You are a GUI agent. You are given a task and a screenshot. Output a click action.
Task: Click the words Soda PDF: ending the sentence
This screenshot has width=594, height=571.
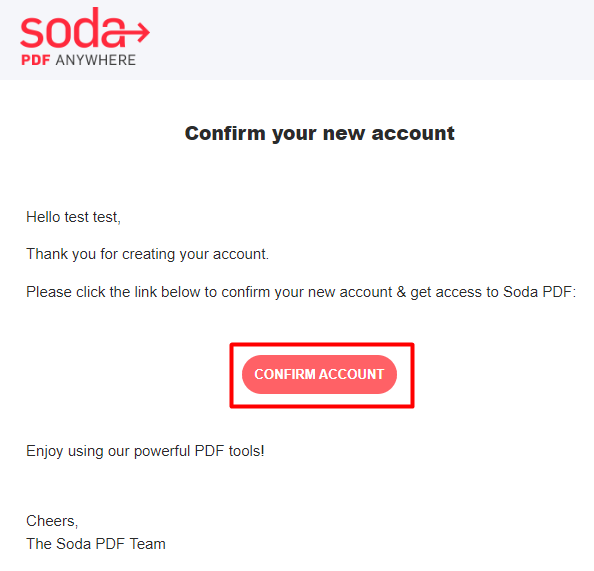click(x=539, y=292)
